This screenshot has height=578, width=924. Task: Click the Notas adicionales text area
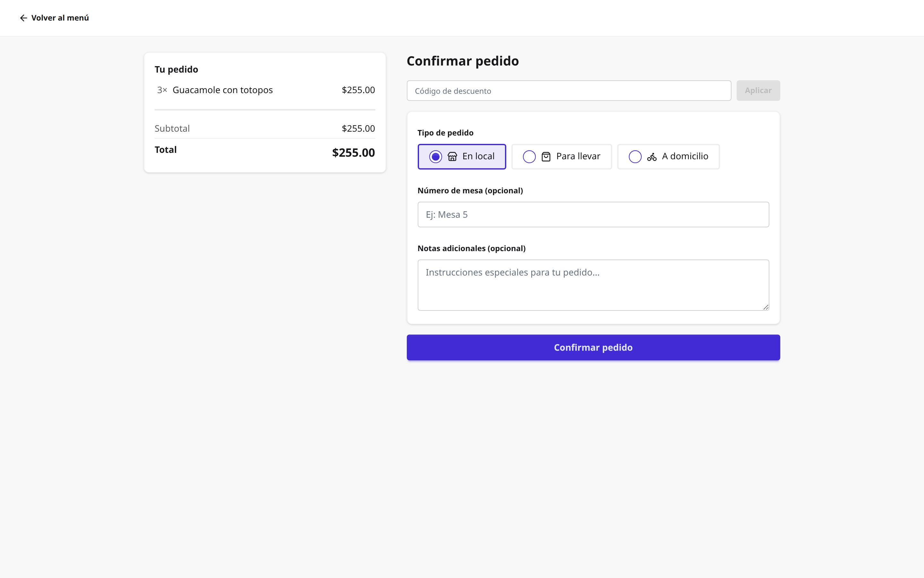[593, 285]
